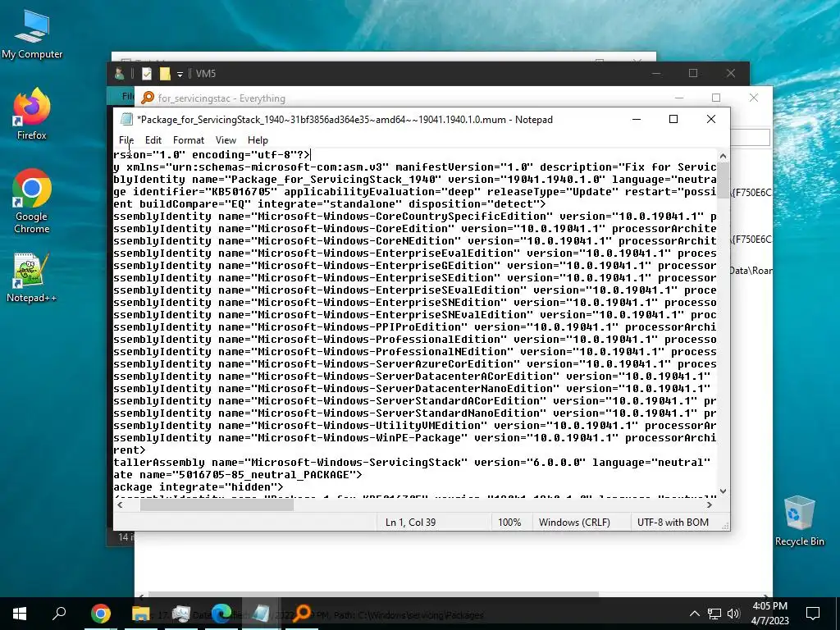This screenshot has height=630, width=840.
Task: Click the ProfessionalNEdition assemblyIdentity line
Action: click(x=414, y=352)
